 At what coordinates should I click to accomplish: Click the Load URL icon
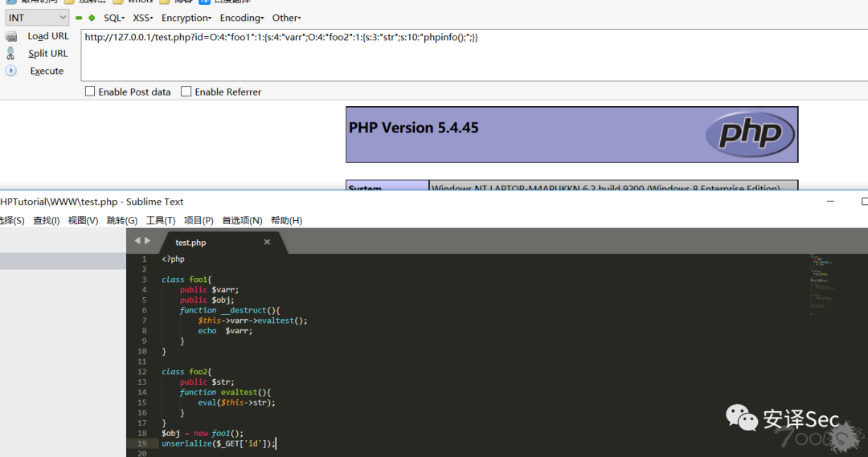coord(11,36)
